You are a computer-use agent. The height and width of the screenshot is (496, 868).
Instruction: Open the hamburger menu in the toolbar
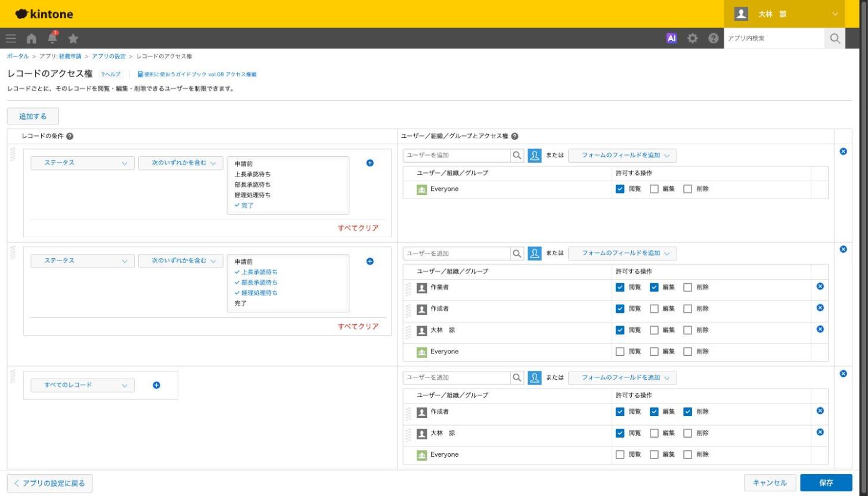(x=11, y=38)
